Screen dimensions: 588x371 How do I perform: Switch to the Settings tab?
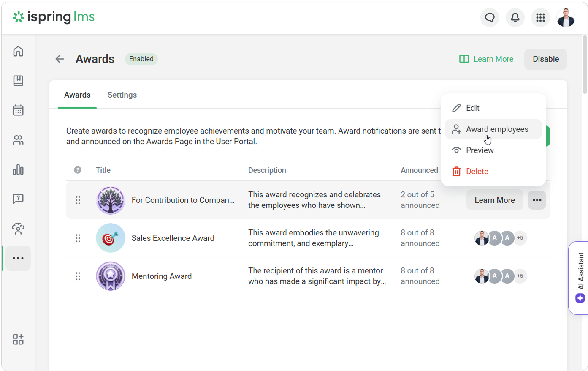click(x=122, y=95)
